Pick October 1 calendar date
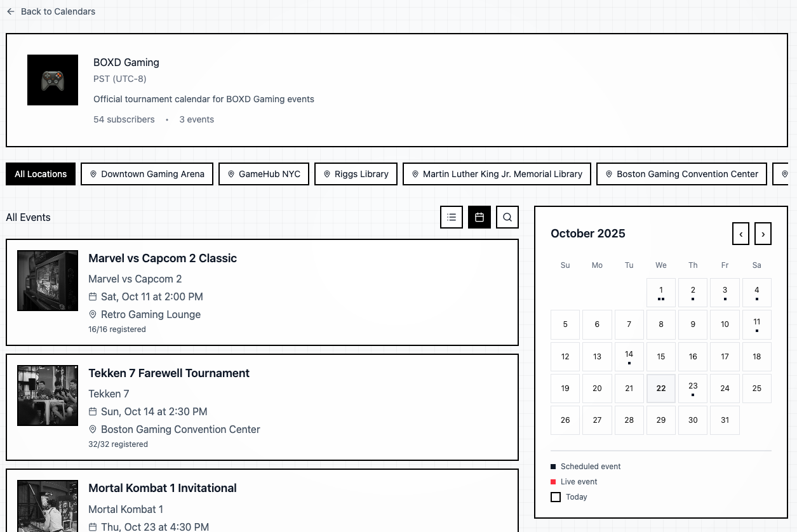Screen dimensions: 797x532 pyautogui.click(x=661, y=293)
